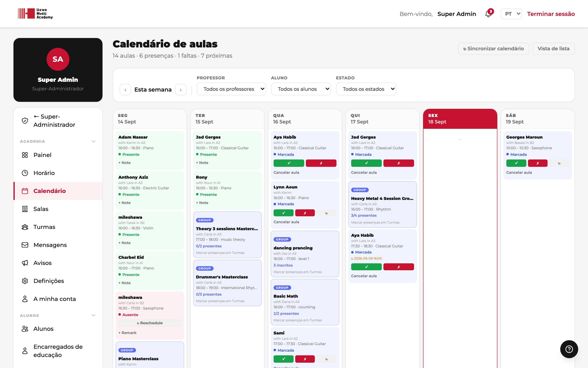The image size is (588, 368).
Task: Open the Professor filter dropdown
Action: click(231, 89)
